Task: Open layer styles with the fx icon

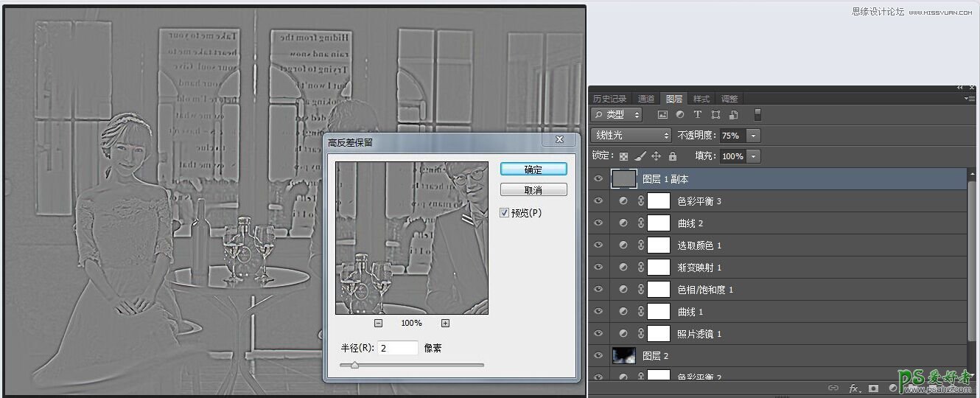Action: click(x=854, y=388)
